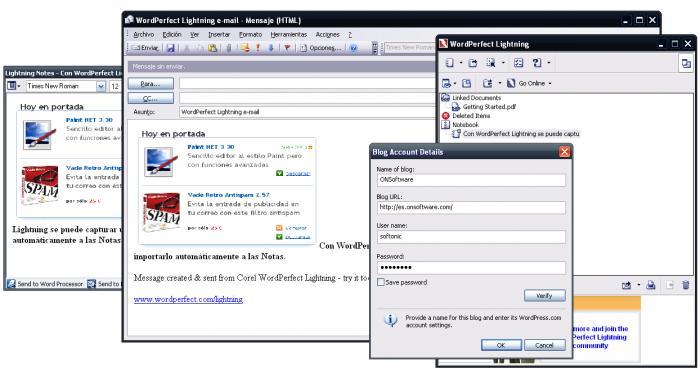
Task: Set high importance with red exclamation icon
Action: (x=258, y=48)
